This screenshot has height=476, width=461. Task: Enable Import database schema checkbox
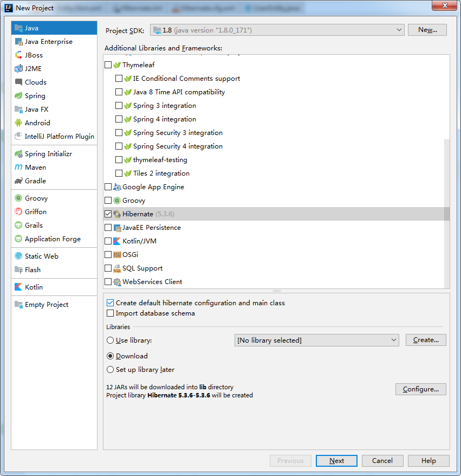[110, 313]
